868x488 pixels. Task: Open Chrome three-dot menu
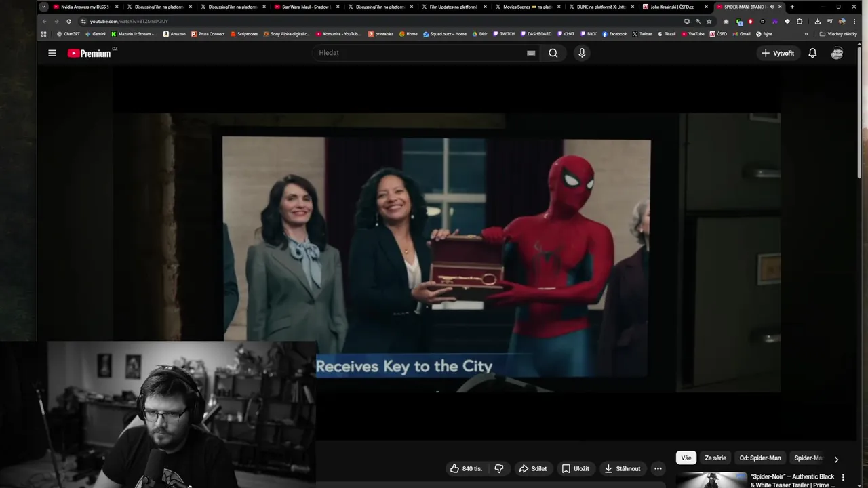[854, 21]
